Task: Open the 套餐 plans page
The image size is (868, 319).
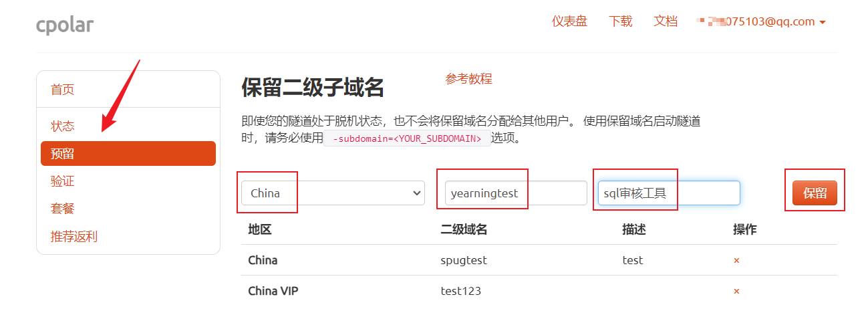Action: (x=63, y=209)
